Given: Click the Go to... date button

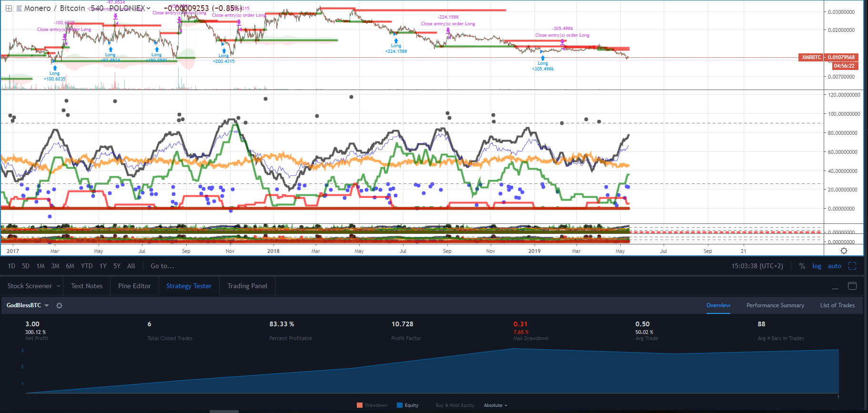Looking at the screenshot, I should [x=162, y=266].
